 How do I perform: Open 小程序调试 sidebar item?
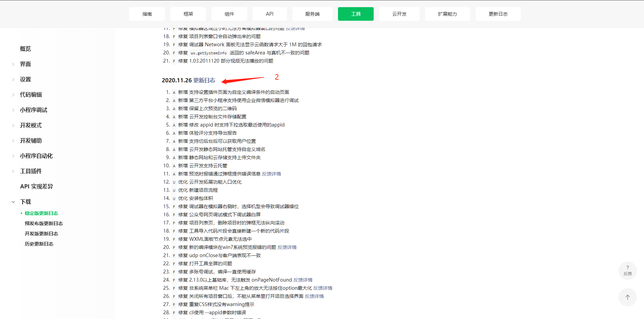click(34, 110)
